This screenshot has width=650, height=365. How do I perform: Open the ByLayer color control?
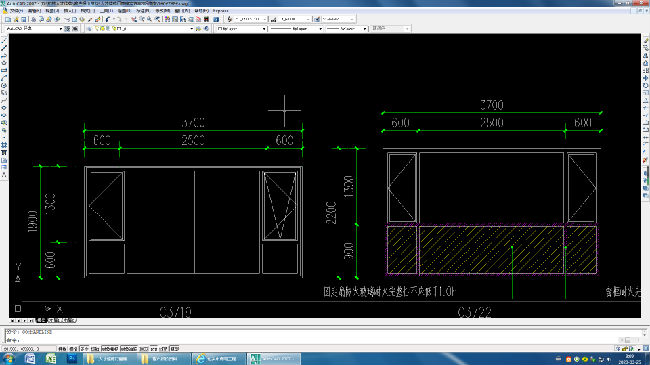pos(241,29)
